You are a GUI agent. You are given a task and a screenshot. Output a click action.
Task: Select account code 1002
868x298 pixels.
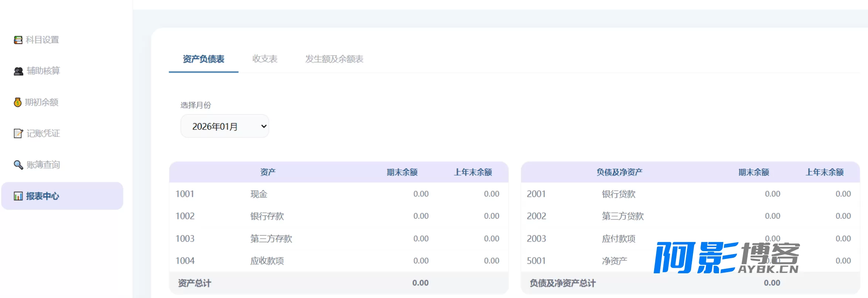click(185, 216)
